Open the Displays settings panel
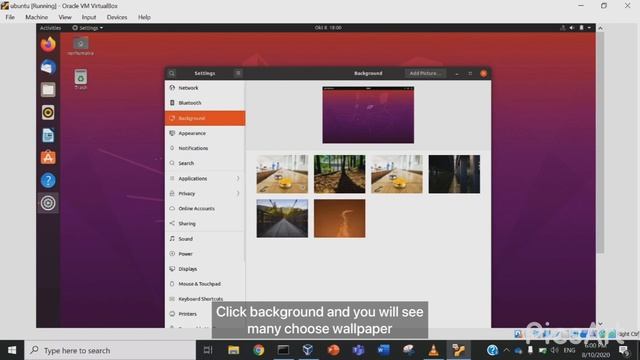The height and width of the screenshot is (360, 640). (205, 269)
